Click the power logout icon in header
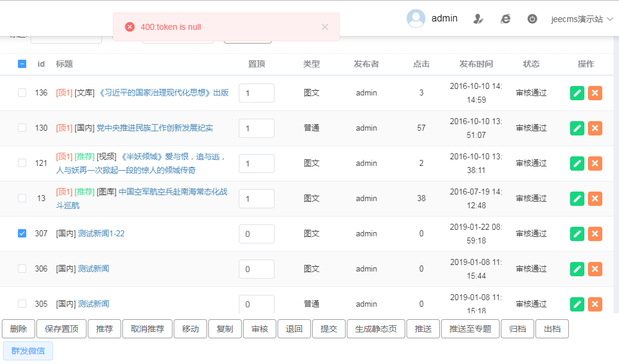This screenshot has width=619, height=364. [x=532, y=19]
